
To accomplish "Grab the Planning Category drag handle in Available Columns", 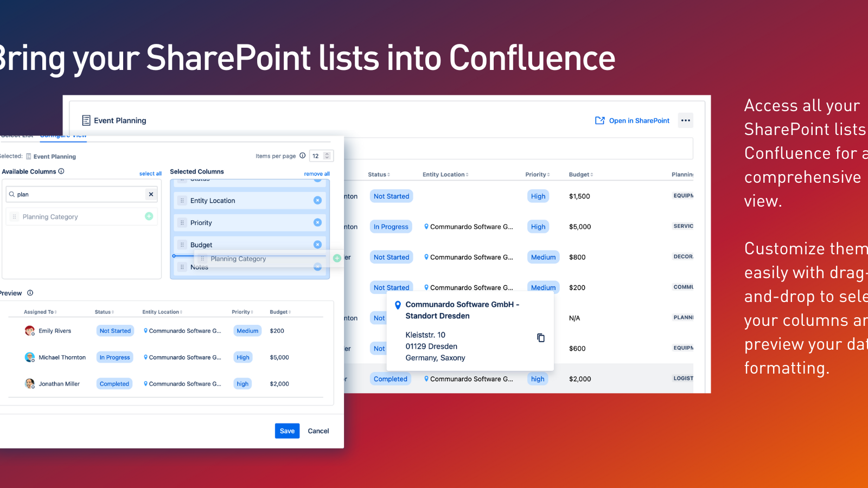I will (x=15, y=217).
